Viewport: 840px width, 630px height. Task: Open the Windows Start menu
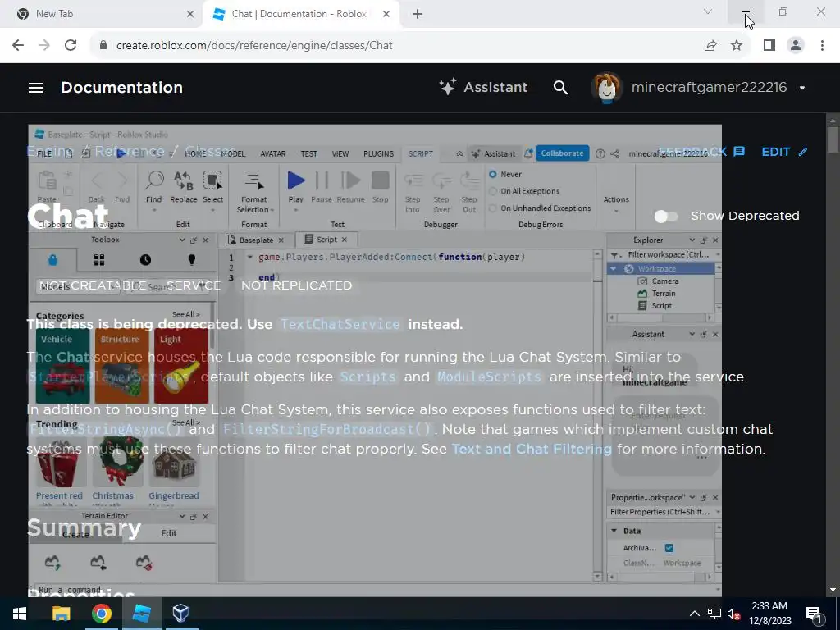pos(20,614)
